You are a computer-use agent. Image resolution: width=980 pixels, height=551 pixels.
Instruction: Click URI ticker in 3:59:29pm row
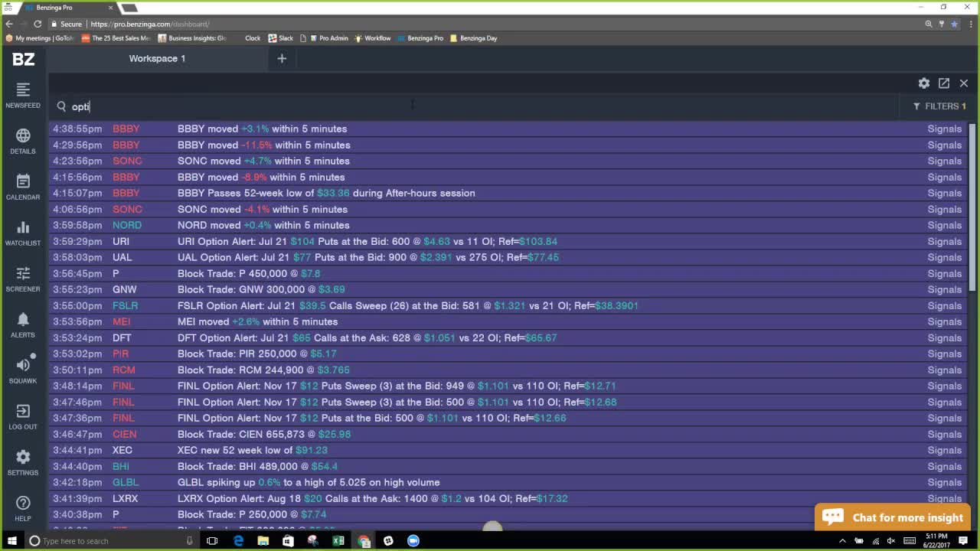point(121,241)
